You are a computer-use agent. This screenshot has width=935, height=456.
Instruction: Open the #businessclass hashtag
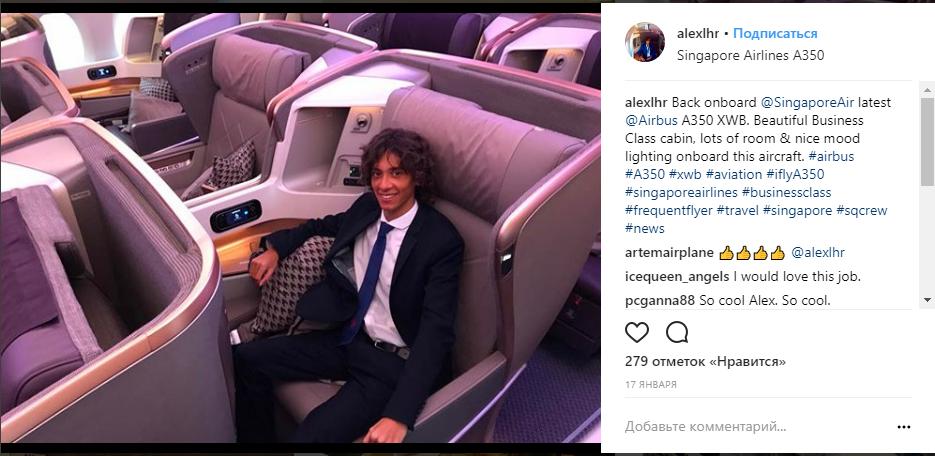[x=787, y=193]
